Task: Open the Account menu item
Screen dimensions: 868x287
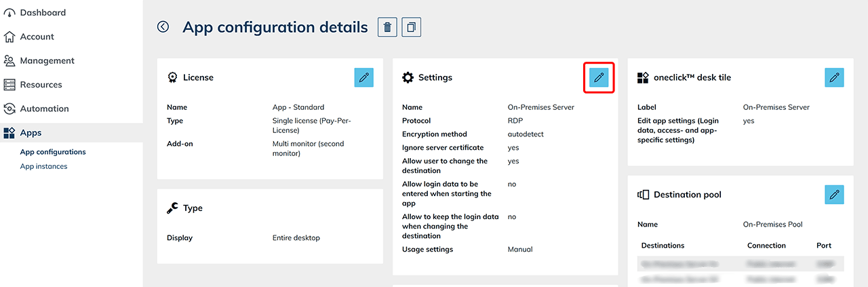Action: pyautogui.click(x=37, y=37)
